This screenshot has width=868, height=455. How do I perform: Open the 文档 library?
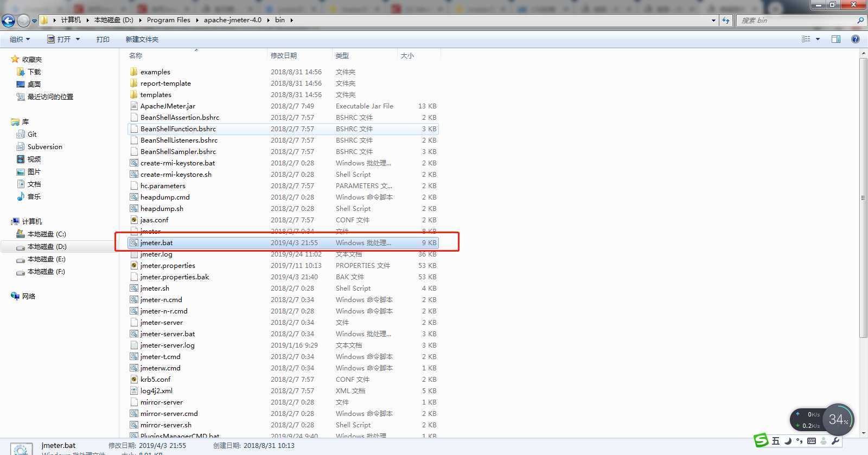[x=34, y=184]
